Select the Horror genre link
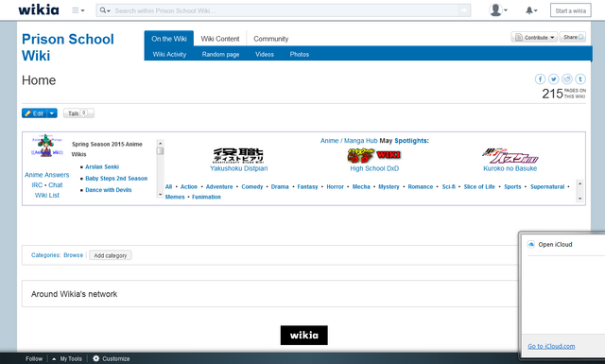The height and width of the screenshot is (364, 605). 335,187
